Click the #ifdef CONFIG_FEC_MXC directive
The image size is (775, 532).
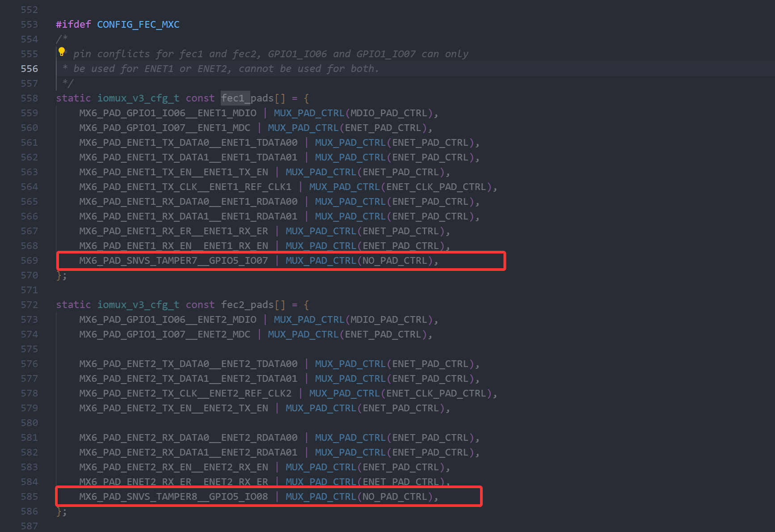118,24
